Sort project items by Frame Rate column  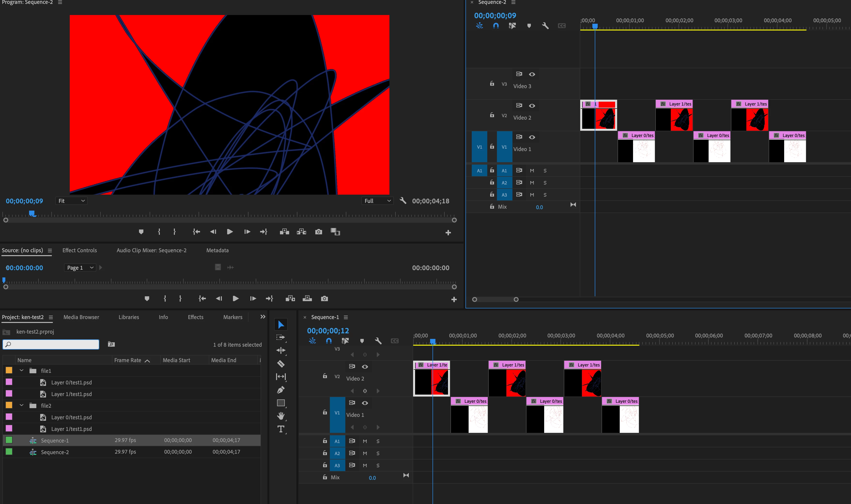(x=128, y=360)
